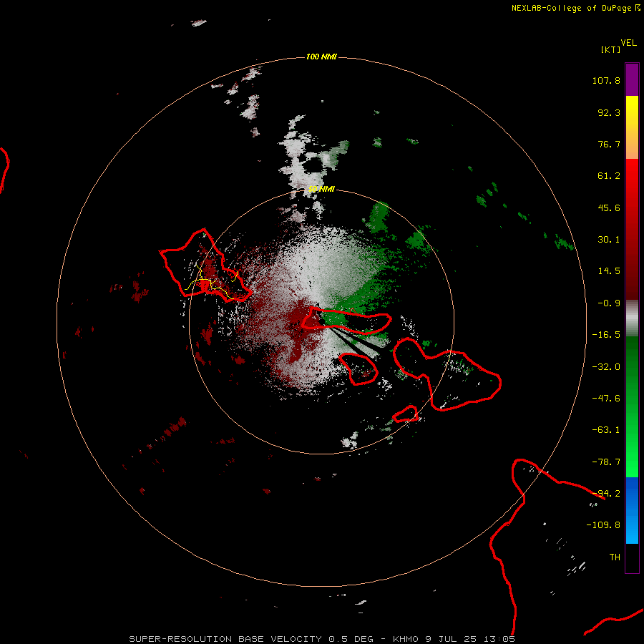Click the "SUPER-RESOLUTION BASE VELOCITY" caption at bottom
644x644 pixels.
225,639
